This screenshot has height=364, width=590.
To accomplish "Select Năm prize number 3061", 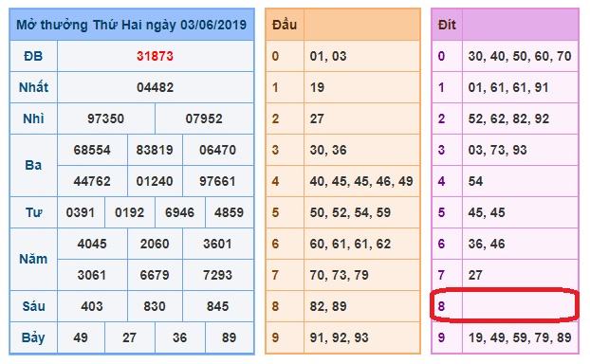I will point(92,275).
